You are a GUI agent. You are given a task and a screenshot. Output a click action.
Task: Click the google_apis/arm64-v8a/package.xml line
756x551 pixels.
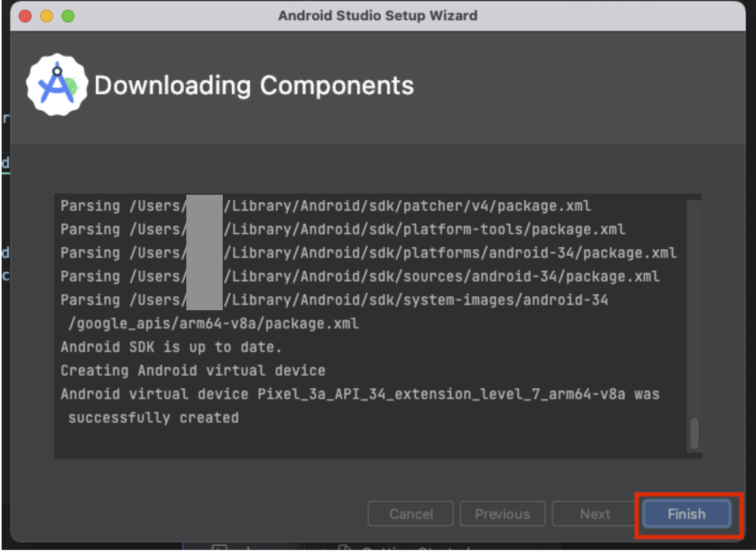pos(213,324)
